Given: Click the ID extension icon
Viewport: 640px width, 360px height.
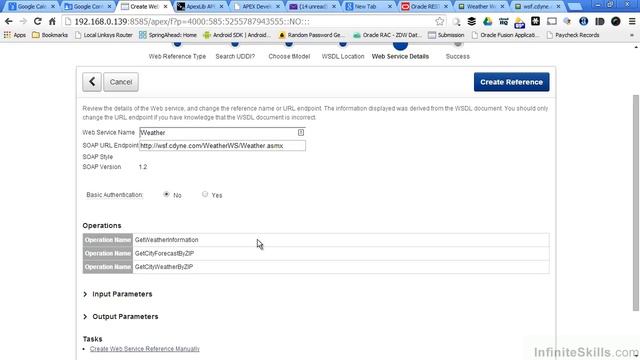Looking at the screenshot, I should point(600,22).
